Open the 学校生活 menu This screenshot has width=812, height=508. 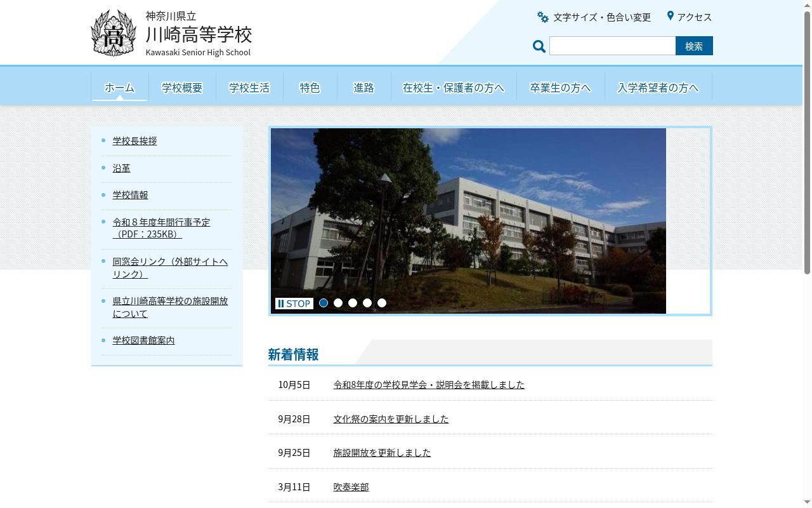249,87
